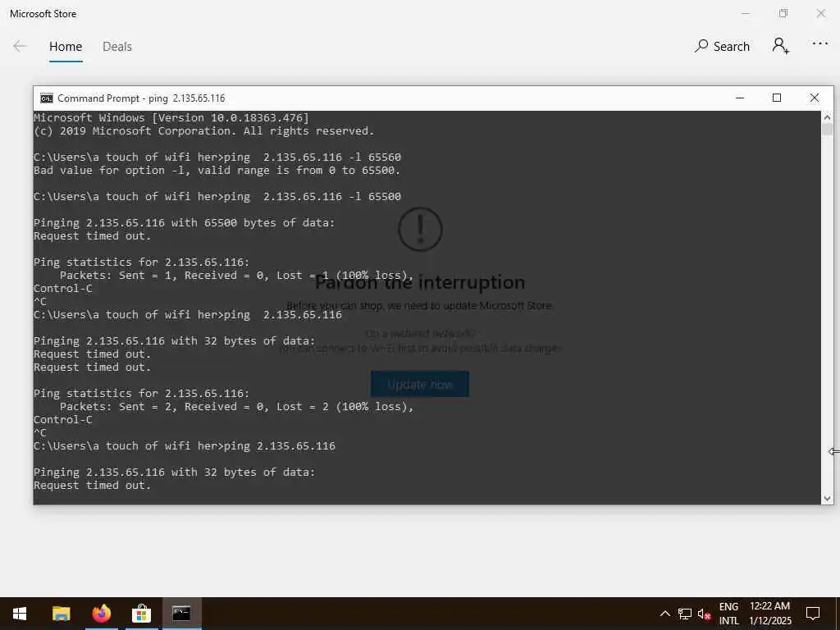Open the Home tab in Microsoft Store
The image size is (840, 630).
(x=66, y=47)
